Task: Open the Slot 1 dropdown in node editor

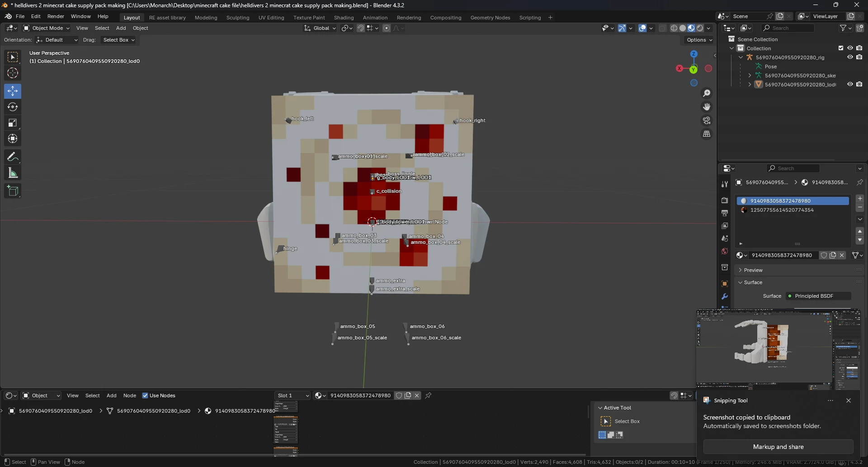Action: [x=293, y=396]
